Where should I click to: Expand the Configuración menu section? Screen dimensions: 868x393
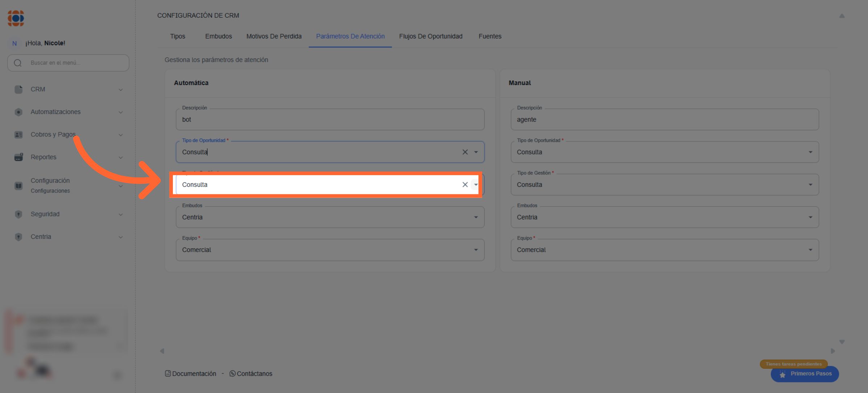pos(120,186)
